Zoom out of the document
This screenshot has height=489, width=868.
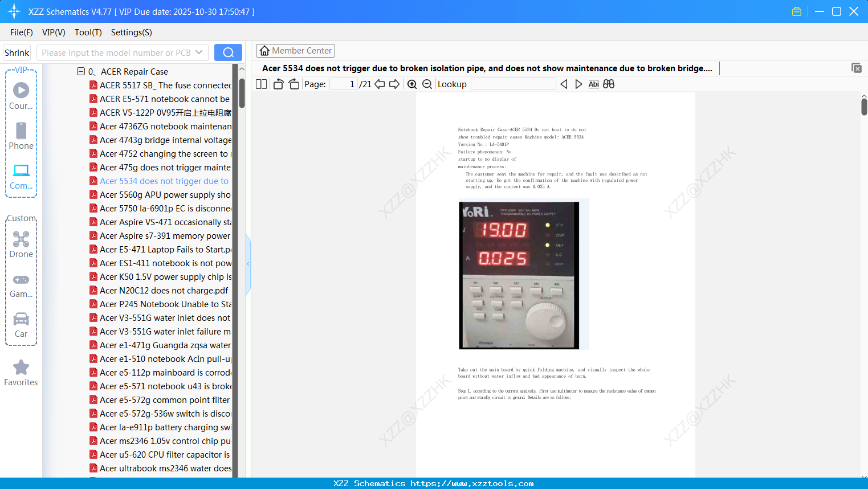427,84
